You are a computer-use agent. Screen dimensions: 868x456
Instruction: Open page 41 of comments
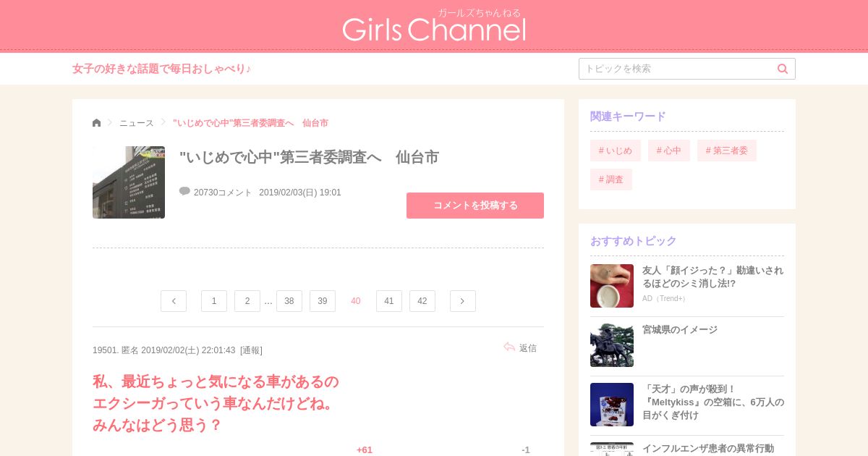[389, 301]
